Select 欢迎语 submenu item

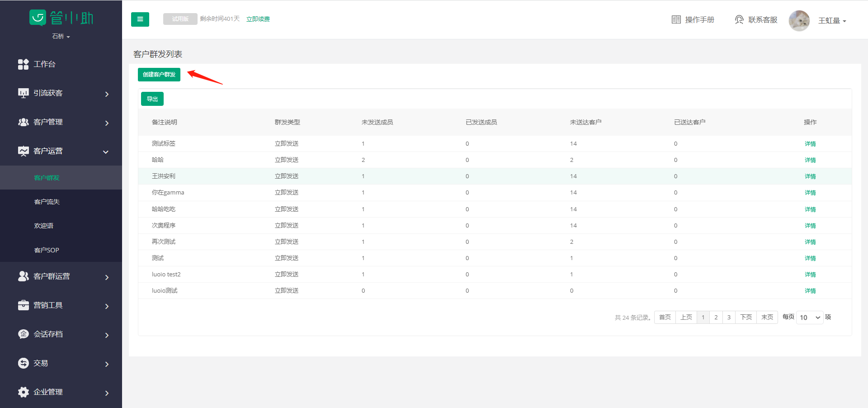(44, 226)
